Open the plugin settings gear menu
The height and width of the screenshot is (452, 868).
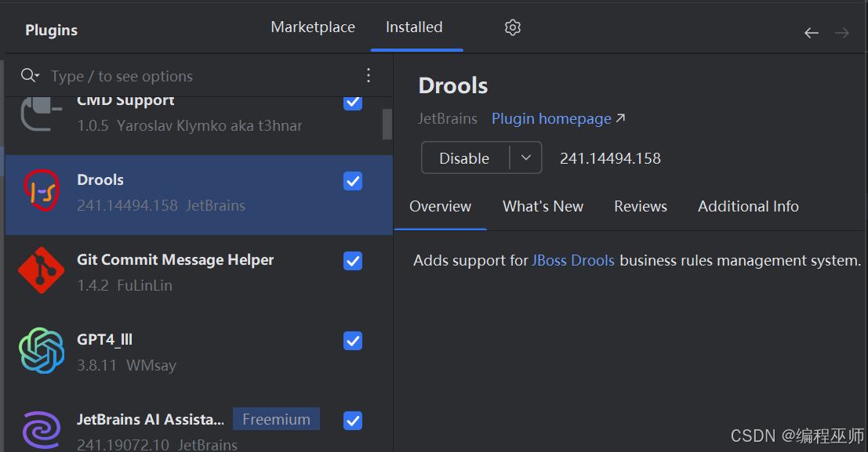pyautogui.click(x=513, y=27)
